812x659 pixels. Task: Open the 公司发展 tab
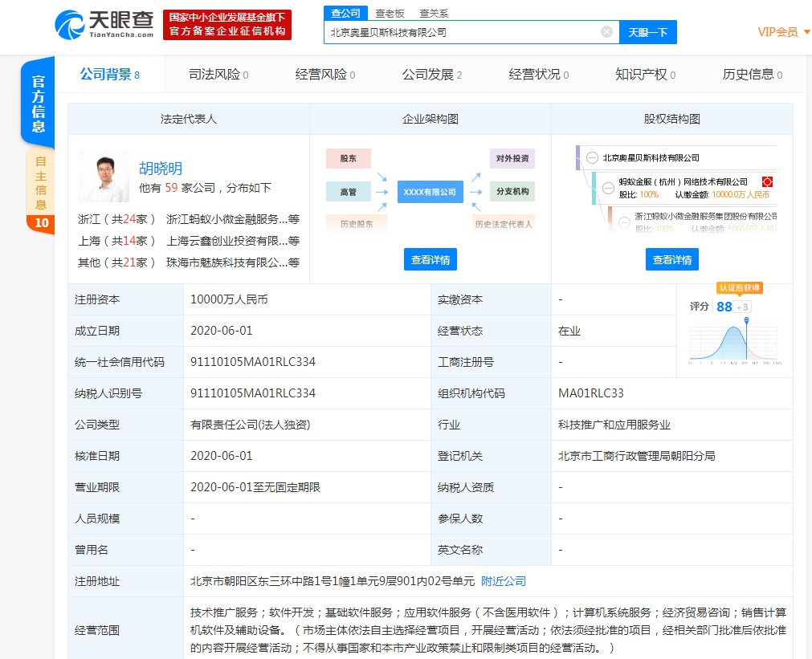(432, 75)
